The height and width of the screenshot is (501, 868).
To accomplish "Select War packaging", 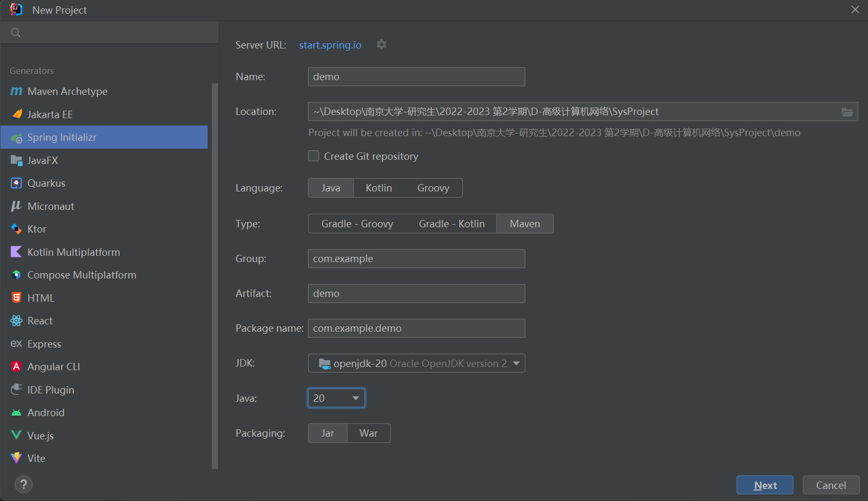I will click(368, 433).
